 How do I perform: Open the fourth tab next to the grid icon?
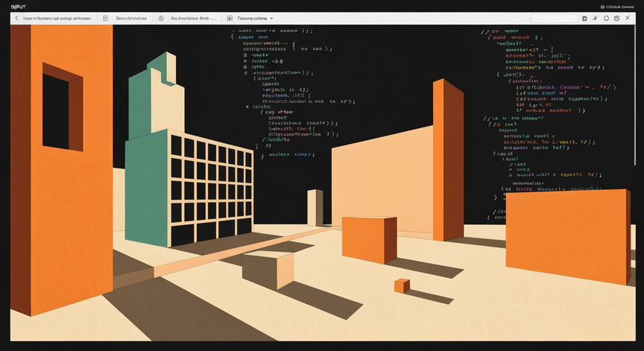point(251,18)
